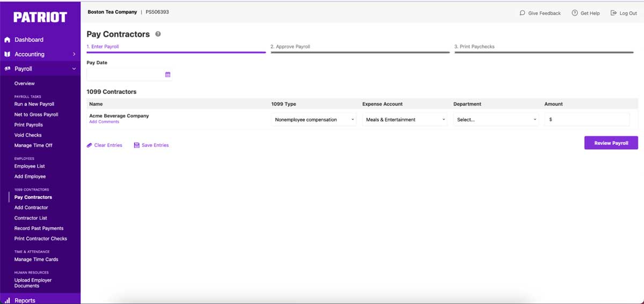Viewport: 644px width, 304px height.
Task: Click the Give Feedback speech bubble icon
Action: coord(523,13)
